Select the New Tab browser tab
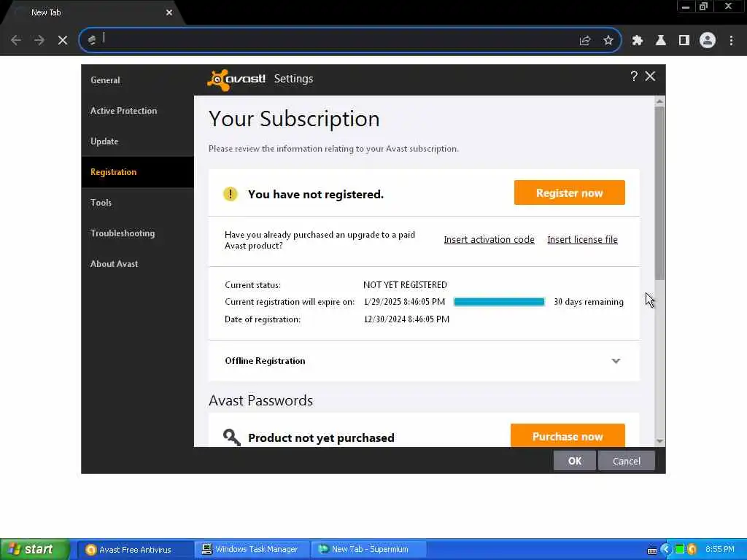The width and height of the screenshot is (747, 560). pos(90,13)
